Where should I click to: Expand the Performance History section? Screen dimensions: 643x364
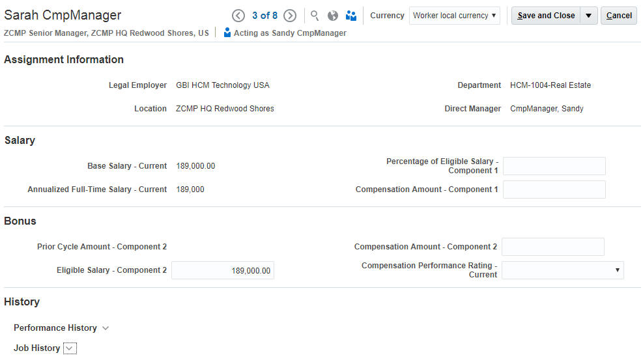pyautogui.click(x=106, y=328)
